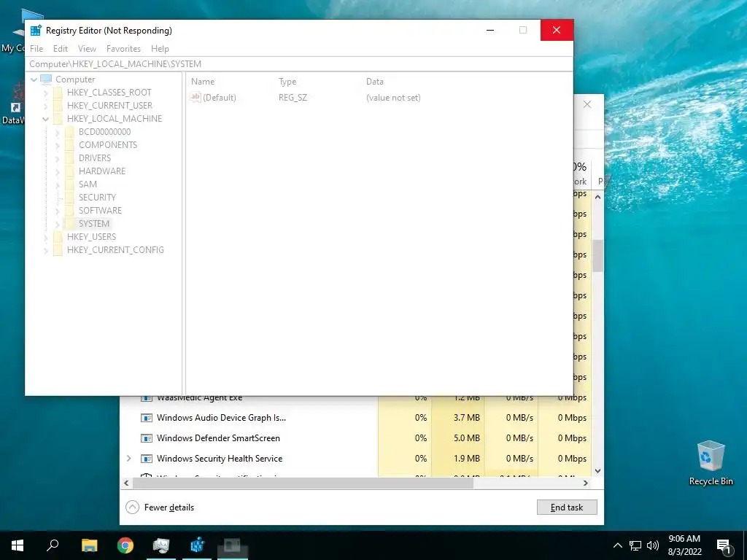
Task: Close the Task Manager window
Action: click(x=587, y=104)
